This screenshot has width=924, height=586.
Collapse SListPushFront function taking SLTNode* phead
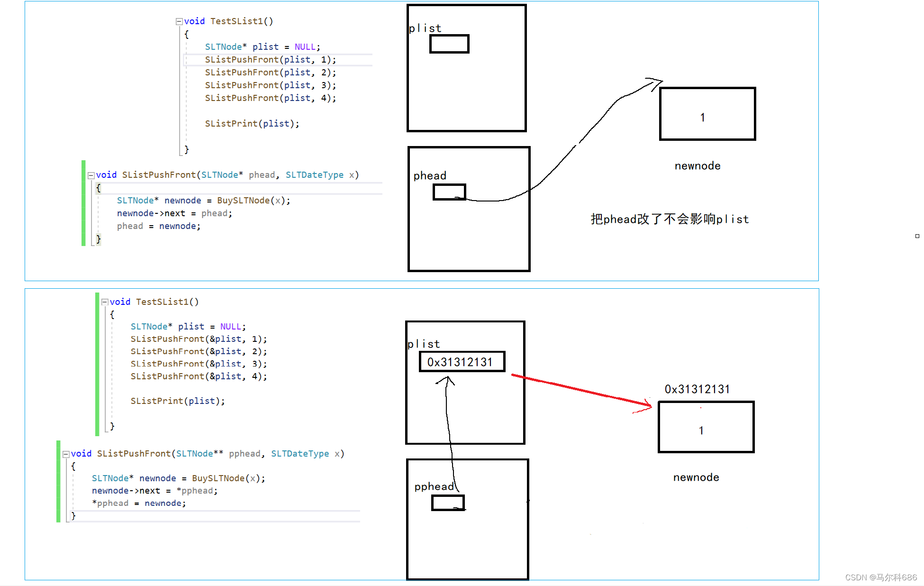[91, 175]
